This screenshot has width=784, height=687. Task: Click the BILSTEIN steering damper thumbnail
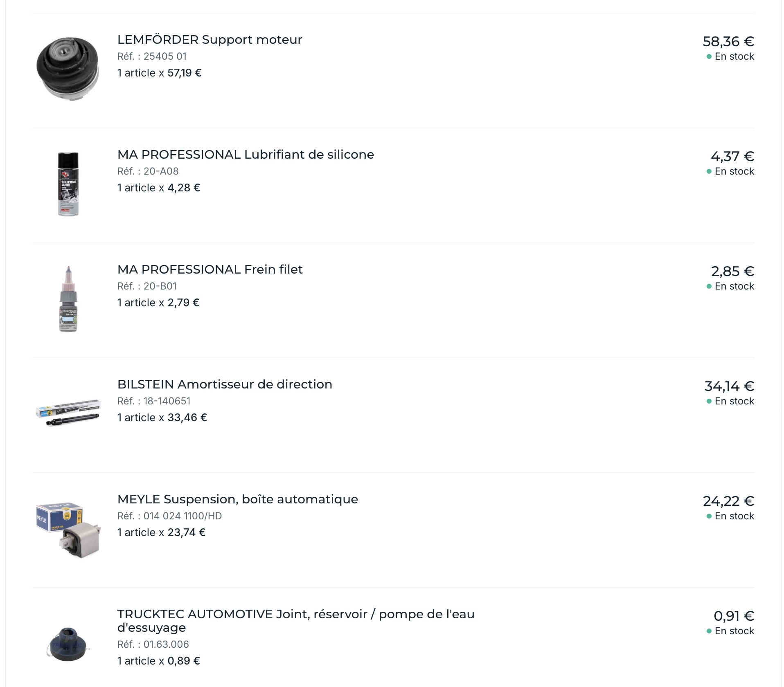pyautogui.click(x=68, y=412)
